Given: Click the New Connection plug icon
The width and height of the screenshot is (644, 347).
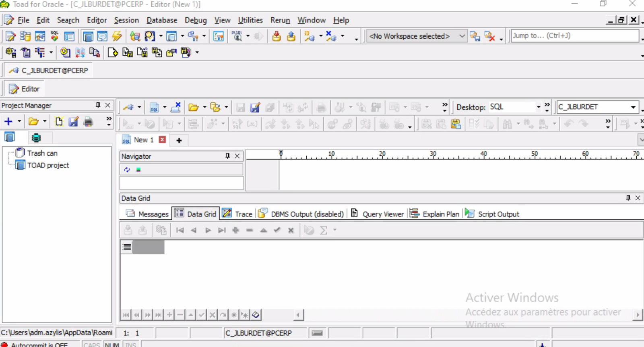Looking at the screenshot, I should pos(310,36).
